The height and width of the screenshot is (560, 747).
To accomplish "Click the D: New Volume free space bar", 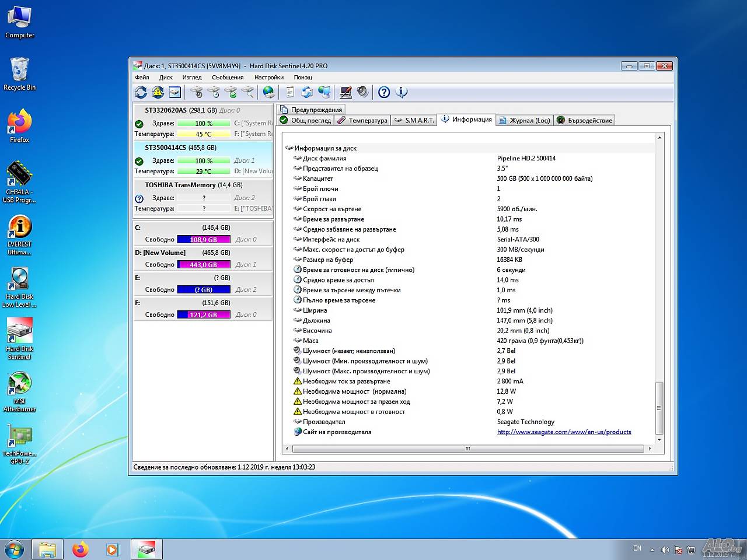I will pos(204,265).
